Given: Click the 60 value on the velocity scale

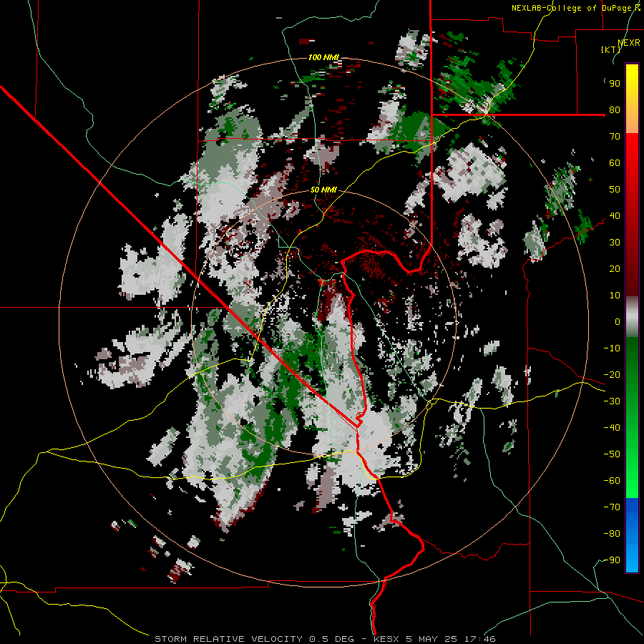Looking at the screenshot, I should (615, 162).
